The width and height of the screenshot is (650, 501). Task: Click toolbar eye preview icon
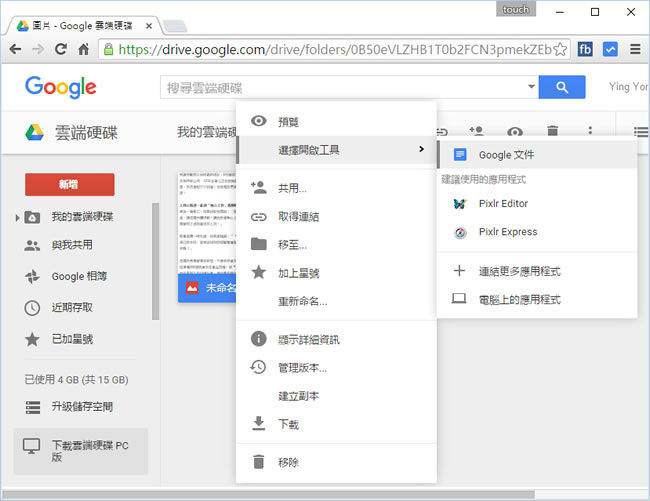[x=514, y=132]
